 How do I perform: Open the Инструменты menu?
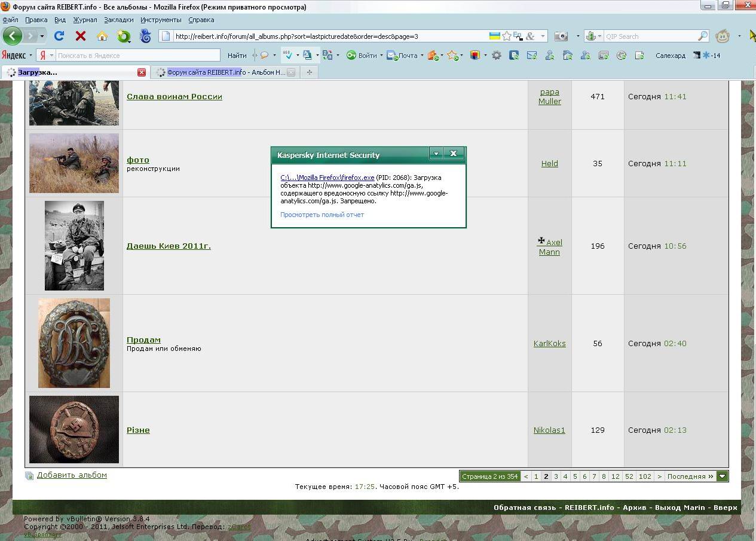tap(161, 20)
